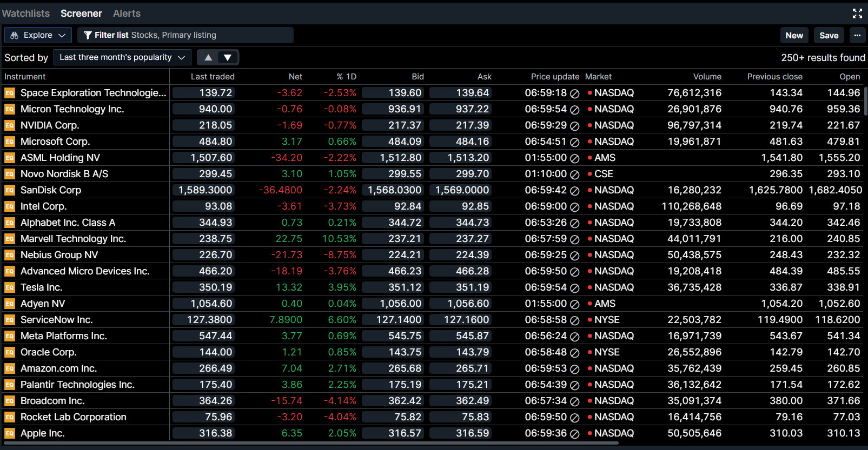Open the Sorted by popularity dropdown
The height and width of the screenshot is (450, 868).
(x=122, y=57)
